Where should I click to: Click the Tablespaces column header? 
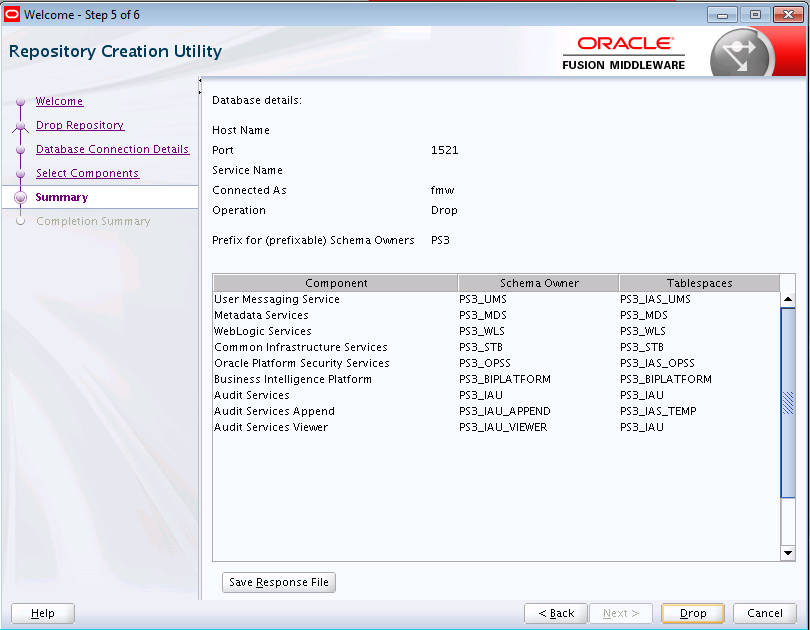click(699, 283)
